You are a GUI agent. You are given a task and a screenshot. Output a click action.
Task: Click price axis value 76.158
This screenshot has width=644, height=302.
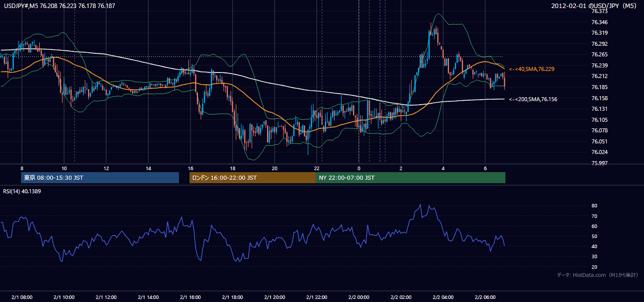[599, 98]
